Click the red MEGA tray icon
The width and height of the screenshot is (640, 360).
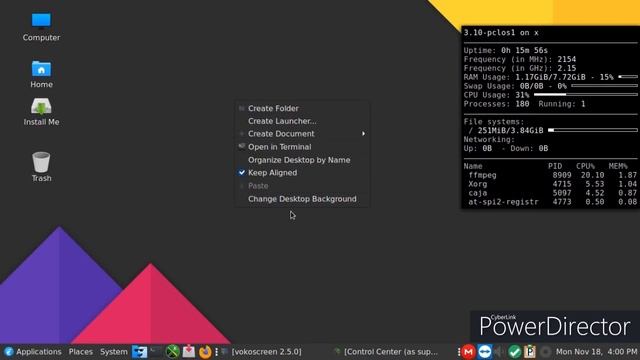[468, 351]
